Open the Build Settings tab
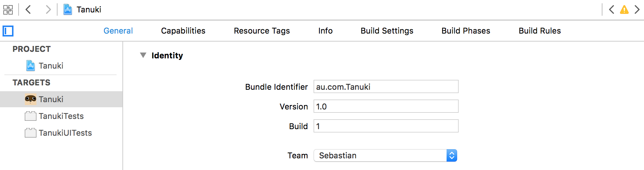This screenshot has width=644, height=170. coord(387,31)
